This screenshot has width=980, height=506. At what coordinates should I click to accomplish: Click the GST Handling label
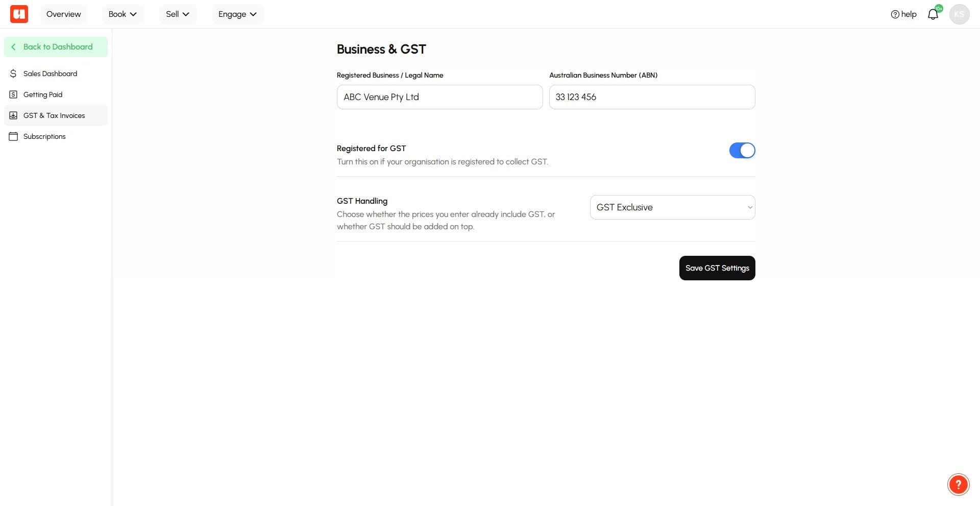(x=362, y=201)
